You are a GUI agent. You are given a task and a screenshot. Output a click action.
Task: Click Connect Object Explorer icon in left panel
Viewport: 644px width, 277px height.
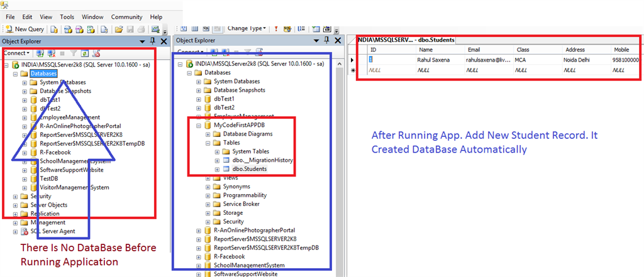[x=40, y=53]
